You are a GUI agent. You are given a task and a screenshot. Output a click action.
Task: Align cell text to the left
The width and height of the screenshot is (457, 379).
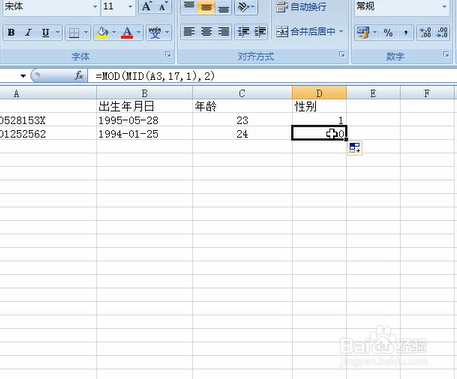pos(189,32)
